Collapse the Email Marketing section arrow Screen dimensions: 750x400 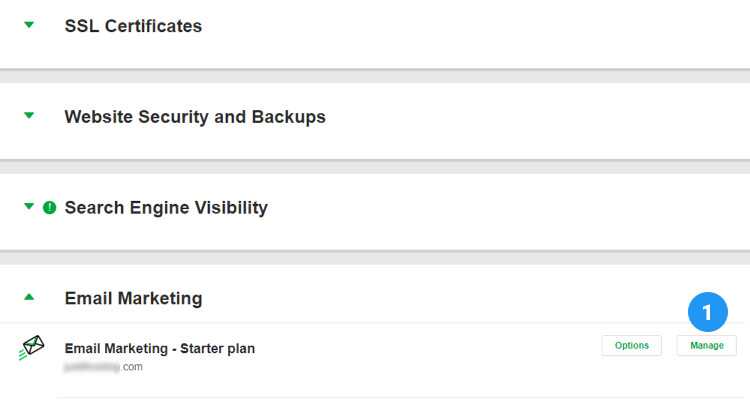[x=29, y=297]
